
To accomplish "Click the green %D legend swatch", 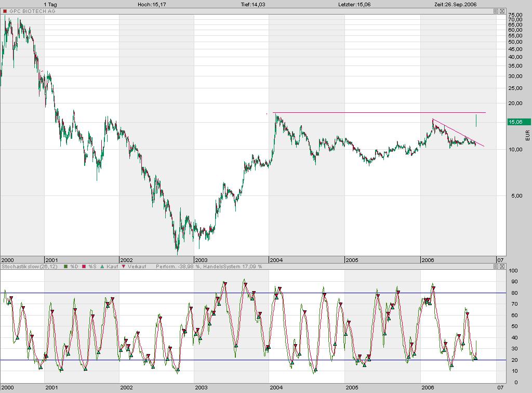I will (x=66, y=266).
